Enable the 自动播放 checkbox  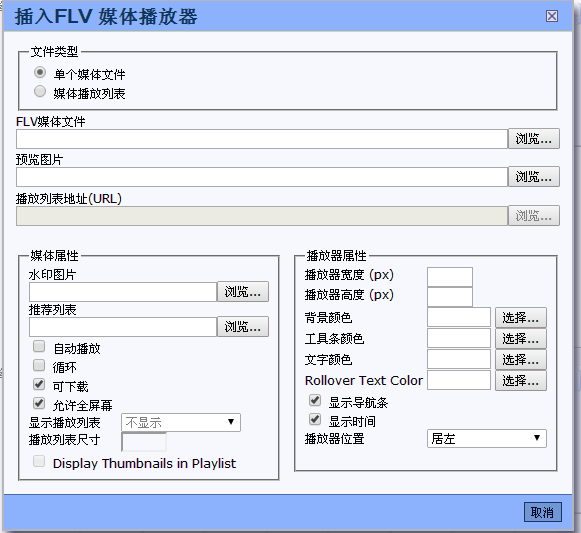[x=39, y=347]
